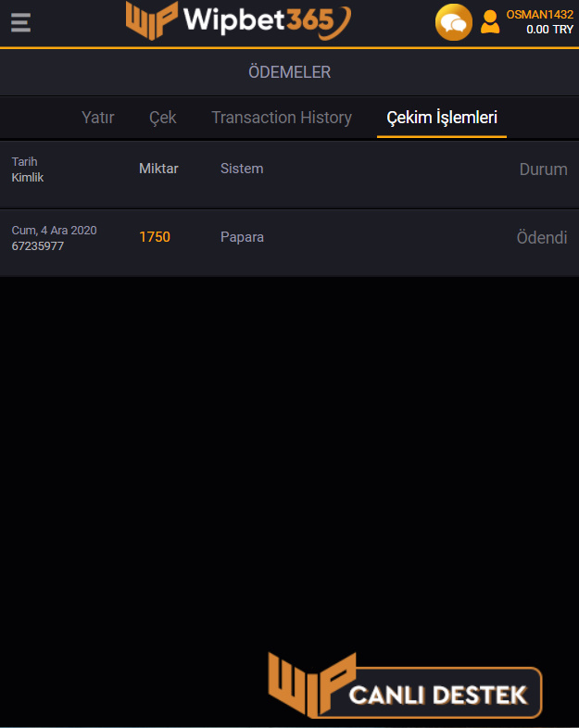Select the Çekim İşlemleri tab
Image resolution: width=579 pixels, height=728 pixels.
(x=442, y=118)
